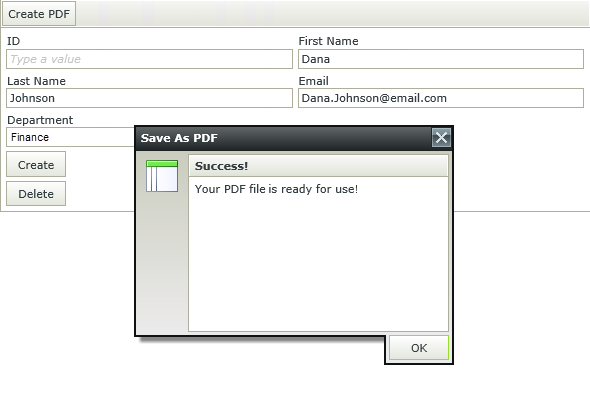Click the Create button
590x399 pixels.
click(x=36, y=164)
